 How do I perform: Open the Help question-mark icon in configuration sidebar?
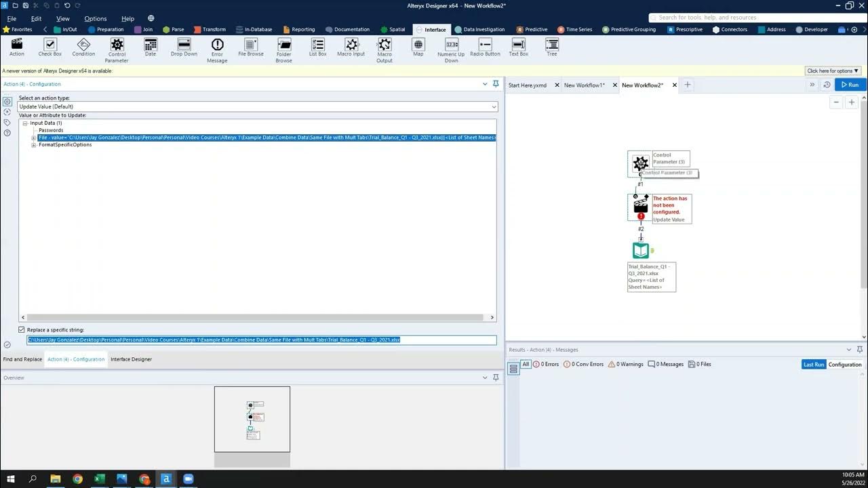7,133
